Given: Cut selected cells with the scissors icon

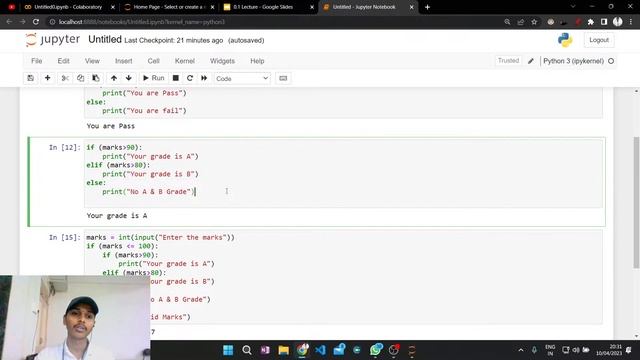Looking at the screenshot, I should (65, 78).
